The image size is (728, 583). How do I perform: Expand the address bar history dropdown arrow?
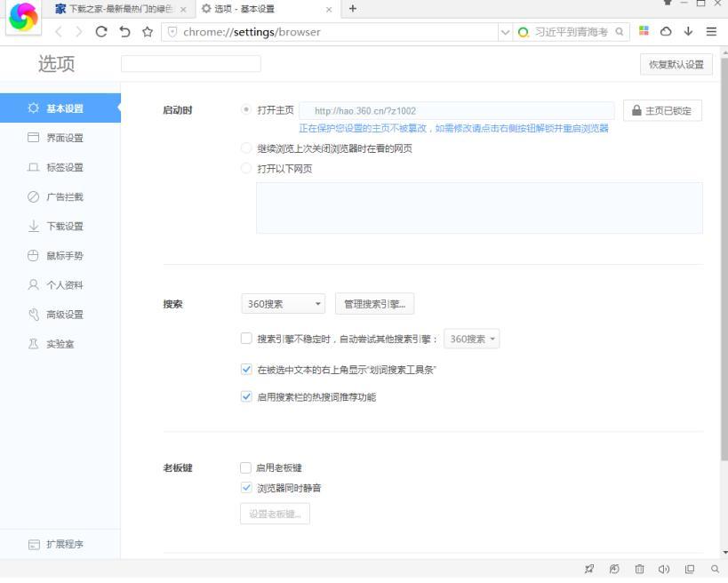coord(506,32)
